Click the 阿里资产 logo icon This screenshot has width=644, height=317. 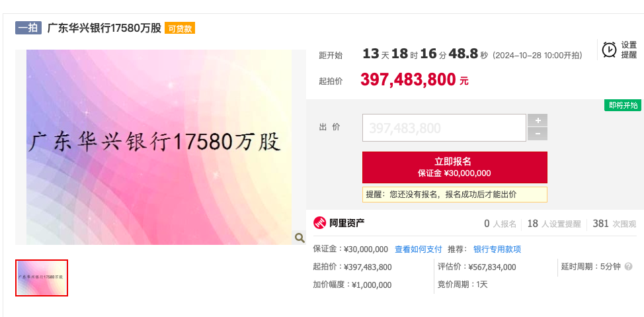pyautogui.click(x=320, y=223)
